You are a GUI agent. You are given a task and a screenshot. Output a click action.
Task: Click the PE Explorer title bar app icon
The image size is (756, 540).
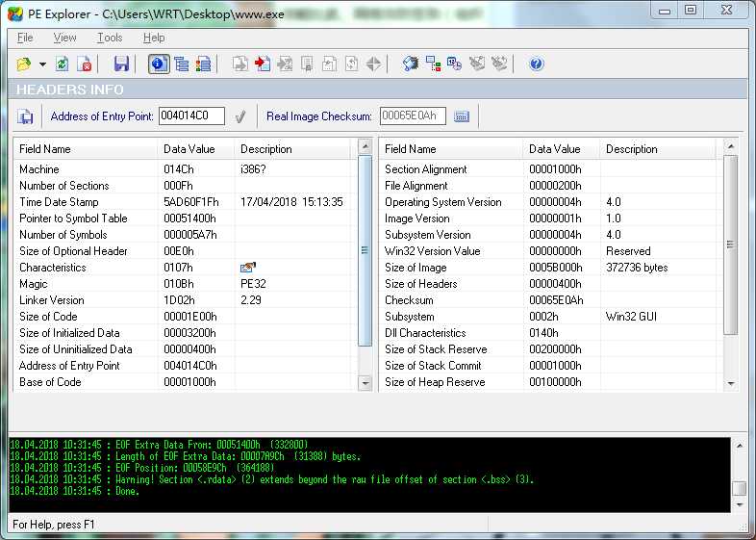coord(15,14)
